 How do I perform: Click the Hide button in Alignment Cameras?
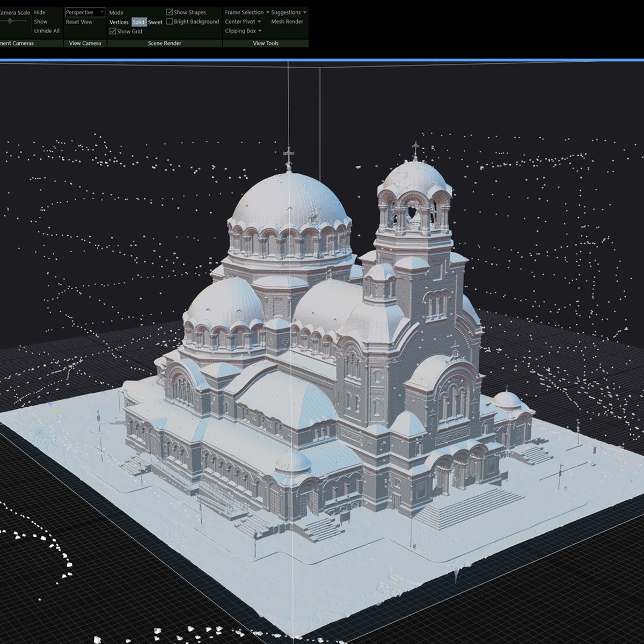coord(40,11)
